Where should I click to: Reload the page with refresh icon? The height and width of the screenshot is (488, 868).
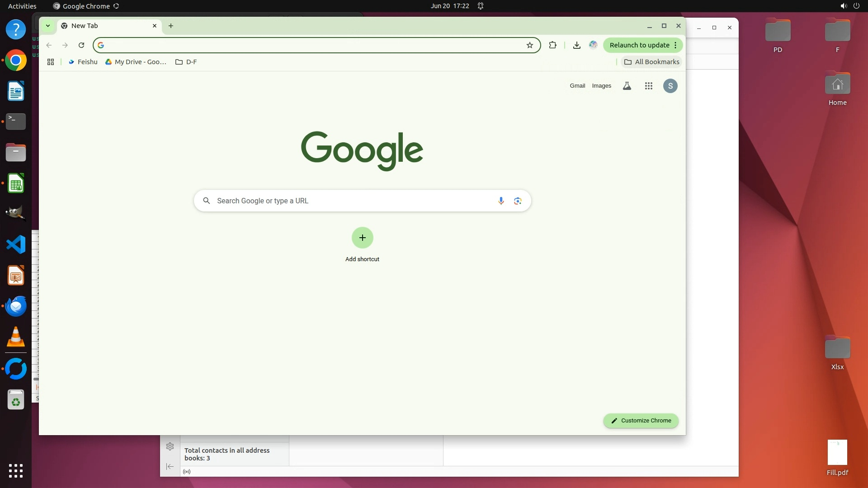point(81,45)
